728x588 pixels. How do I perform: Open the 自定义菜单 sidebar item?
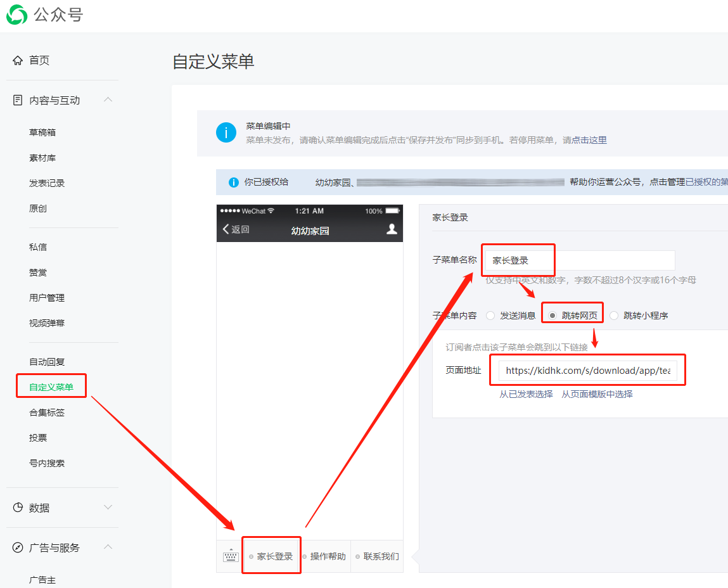coord(51,387)
